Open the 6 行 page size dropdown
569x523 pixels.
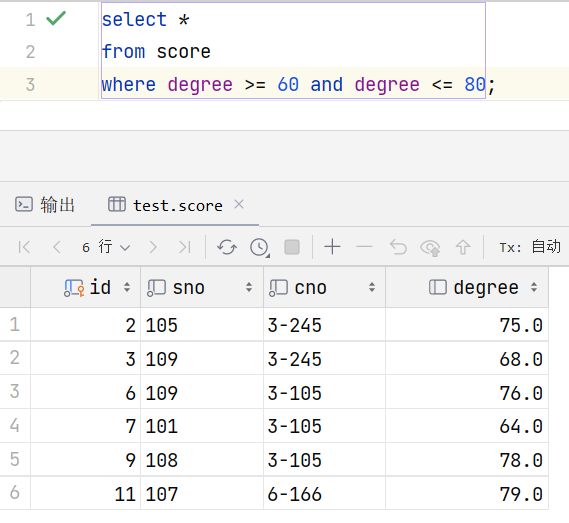pyautogui.click(x=106, y=248)
